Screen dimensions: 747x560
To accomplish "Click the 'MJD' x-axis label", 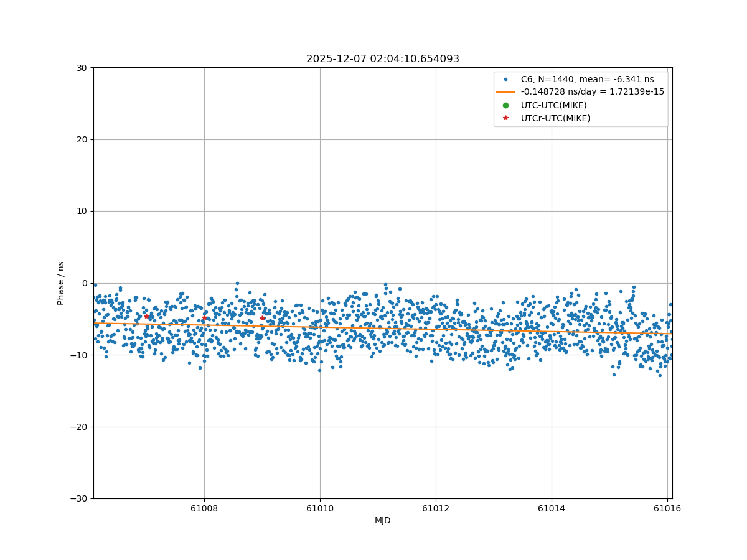I will click(x=382, y=520).
